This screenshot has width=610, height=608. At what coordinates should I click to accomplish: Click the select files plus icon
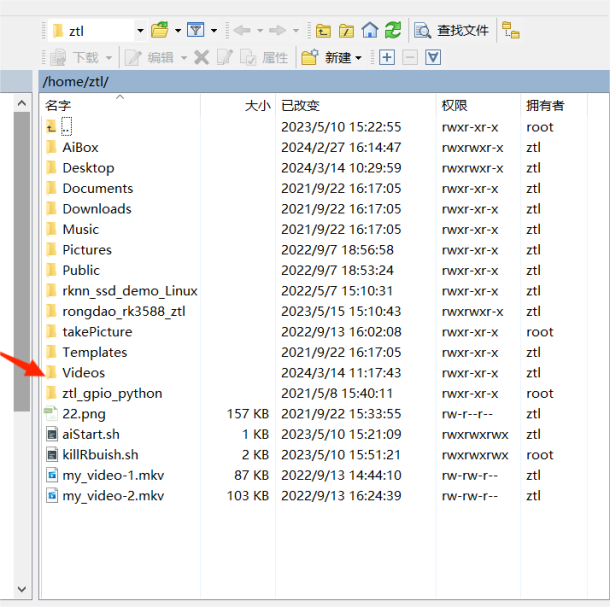tap(387, 58)
